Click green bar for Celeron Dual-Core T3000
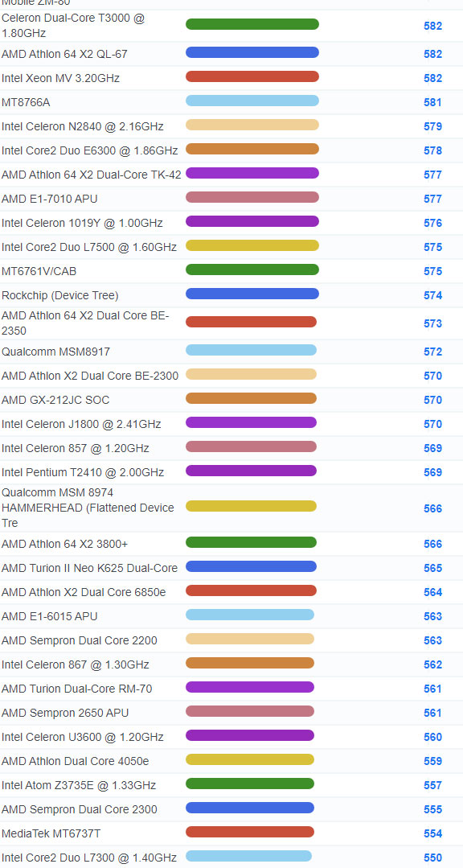Viewport: 463px width, 868px height. point(252,24)
